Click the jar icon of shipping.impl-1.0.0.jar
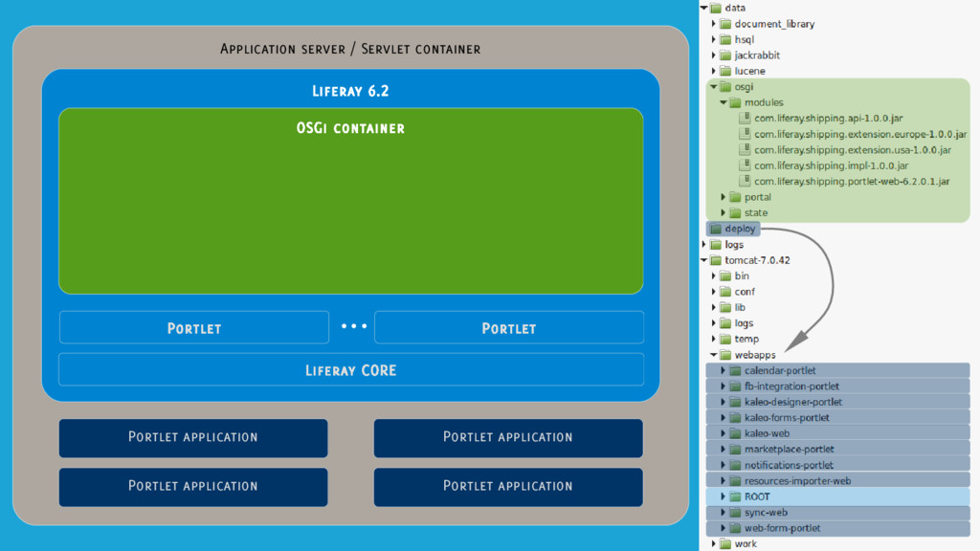Screen dimensions: 980x551 point(746,165)
